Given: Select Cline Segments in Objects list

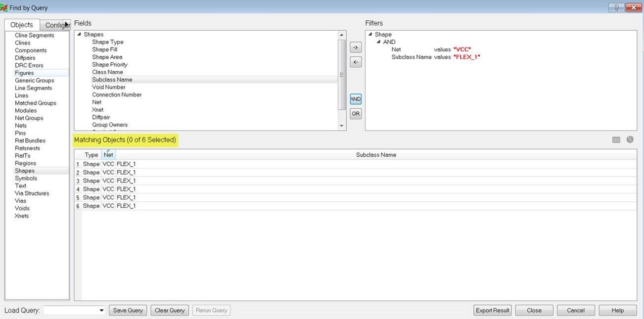Looking at the screenshot, I should click(x=35, y=36).
